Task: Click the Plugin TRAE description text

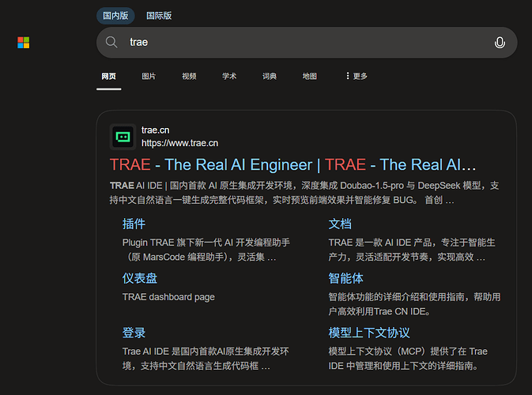Action: tap(206, 250)
